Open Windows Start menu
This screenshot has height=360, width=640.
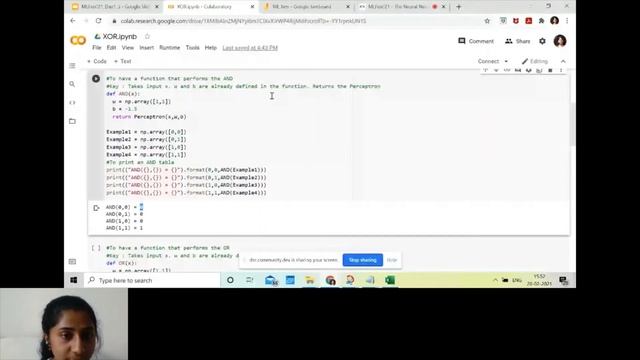point(73,280)
